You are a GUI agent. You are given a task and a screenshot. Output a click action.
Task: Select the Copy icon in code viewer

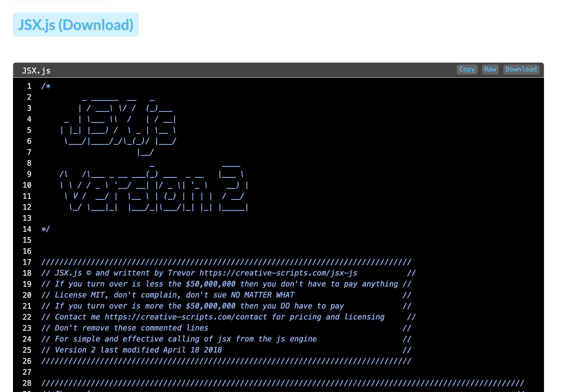click(x=466, y=69)
